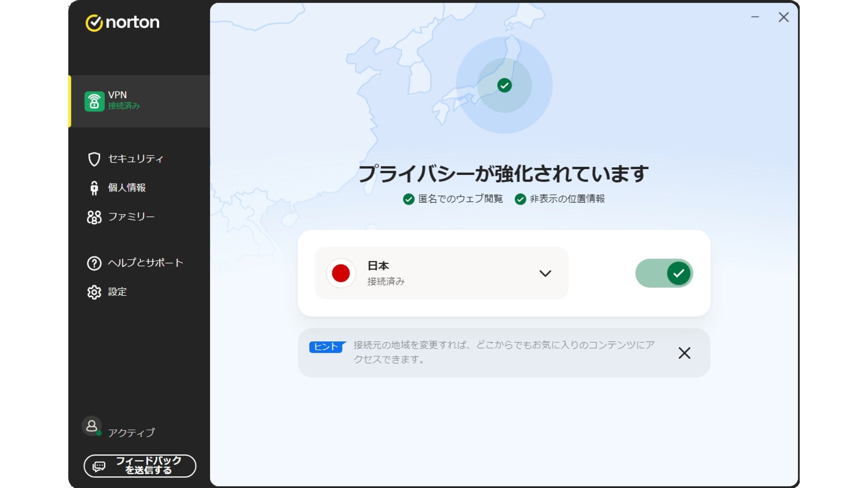Select VPN 接続済み menu item
The height and width of the screenshot is (488, 868).
click(x=139, y=100)
